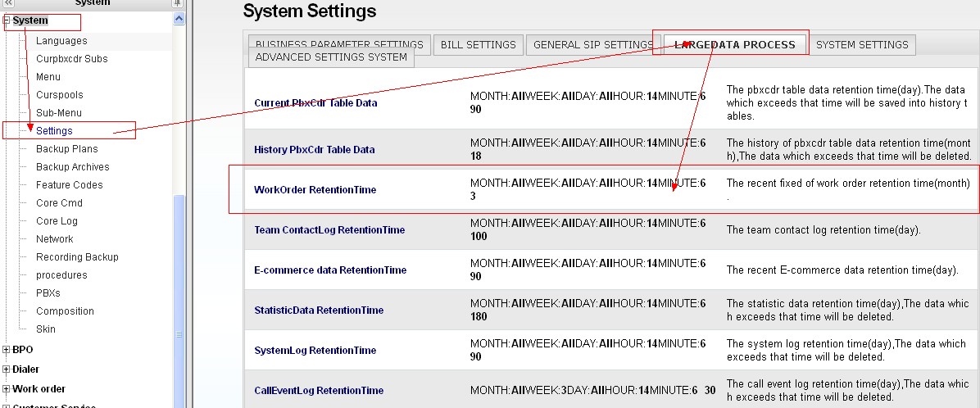Open the Advanced Settings System tab
Screen dimensions: 980x408
click(x=331, y=57)
